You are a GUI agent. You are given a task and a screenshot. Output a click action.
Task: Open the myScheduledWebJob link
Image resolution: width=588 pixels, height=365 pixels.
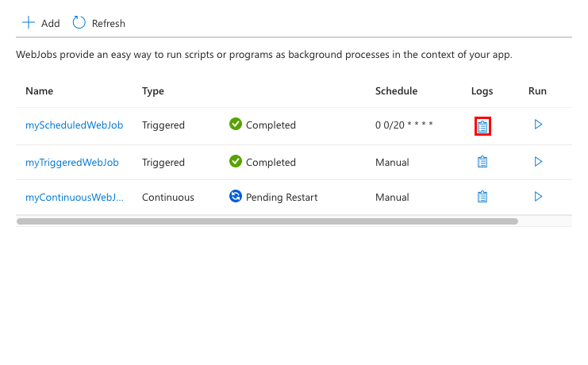(x=75, y=125)
